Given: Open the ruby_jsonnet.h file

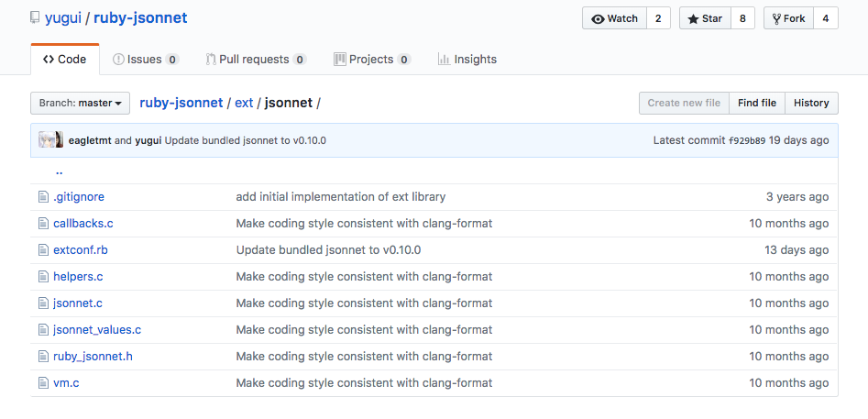Looking at the screenshot, I should tap(93, 357).
